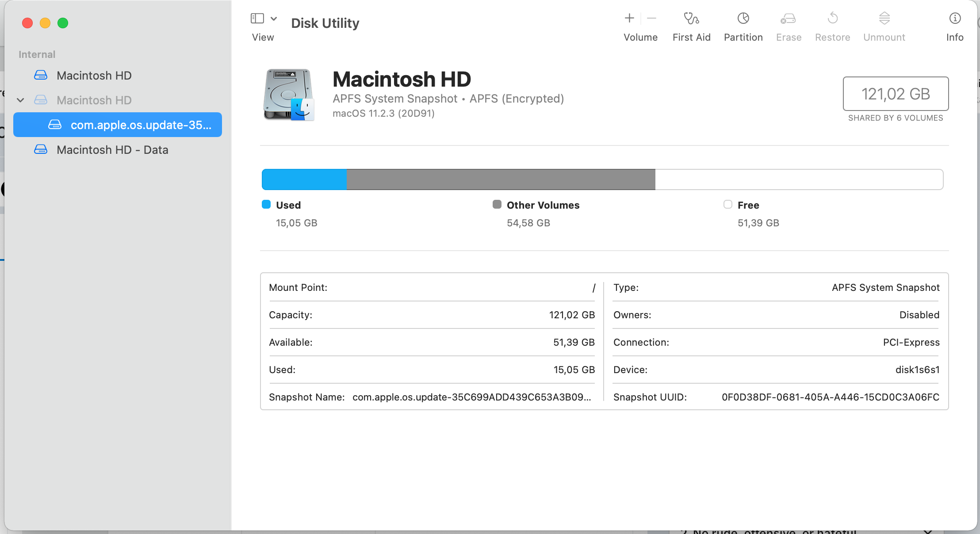
Task: Click the Macintosh HD drive image
Action: tap(288, 95)
